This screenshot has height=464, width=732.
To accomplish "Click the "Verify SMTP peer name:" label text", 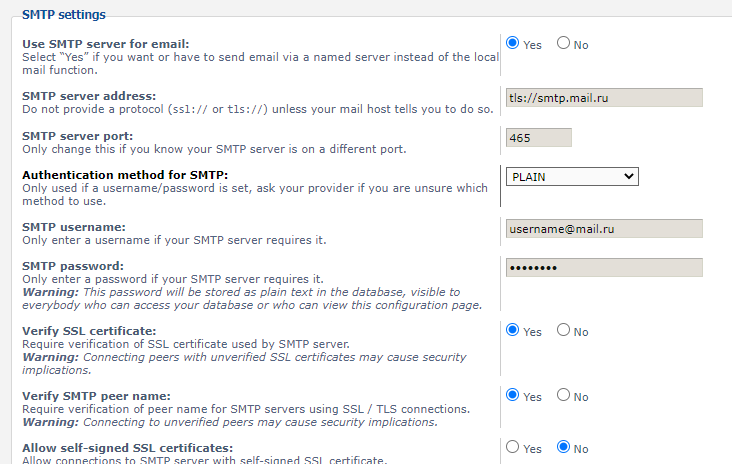I will [x=96, y=395].
